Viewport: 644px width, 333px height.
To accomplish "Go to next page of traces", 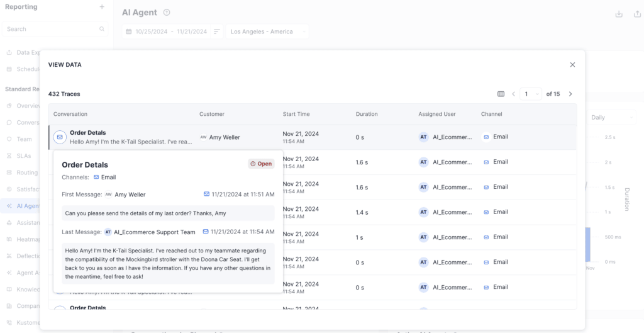I will click(570, 94).
